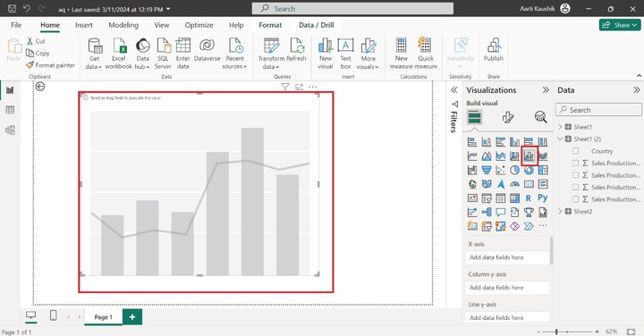Screen dimensions: 644x336
Task: Pick the Area chart visual
Action: pos(487,155)
